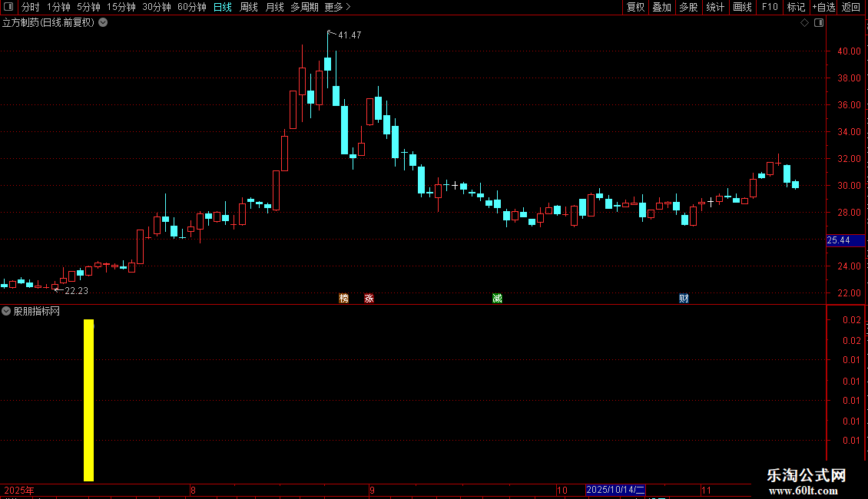Click the 2025/10/14 date marker
The width and height of the screenshot is (868, 499).
(615, 490)
